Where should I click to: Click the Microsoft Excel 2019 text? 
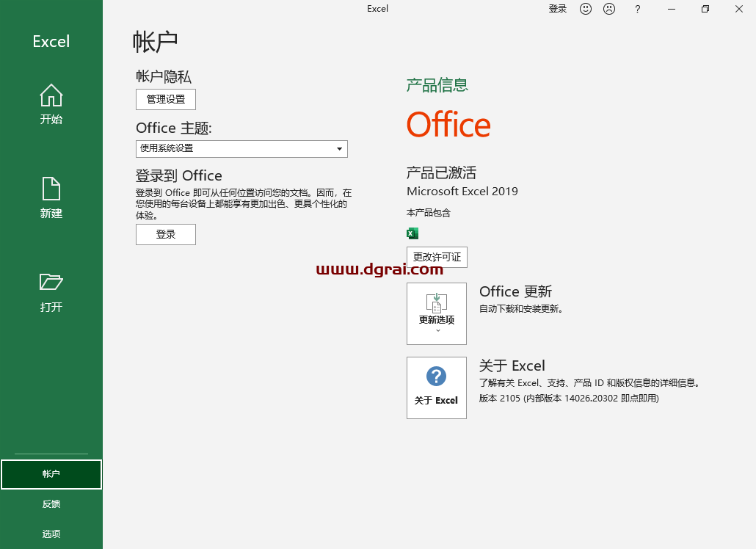pos(462,192)
